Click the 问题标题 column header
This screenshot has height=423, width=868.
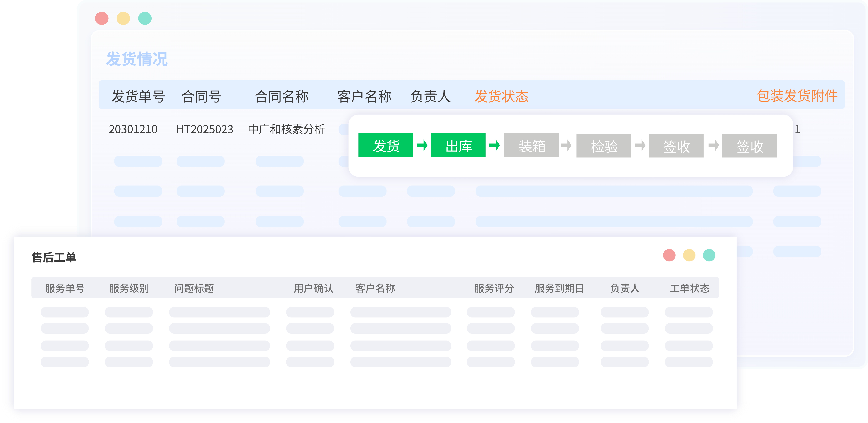(x=194, y=288)
